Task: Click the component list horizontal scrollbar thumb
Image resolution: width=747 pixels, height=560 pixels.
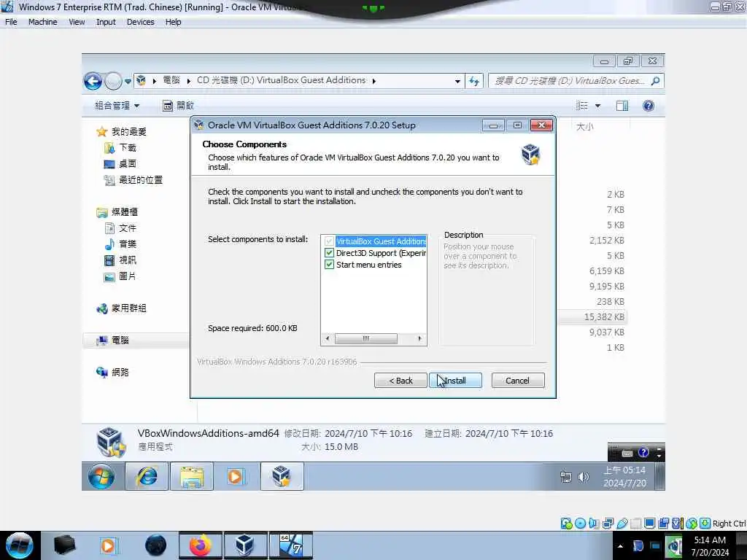Action: pos(366,338)
